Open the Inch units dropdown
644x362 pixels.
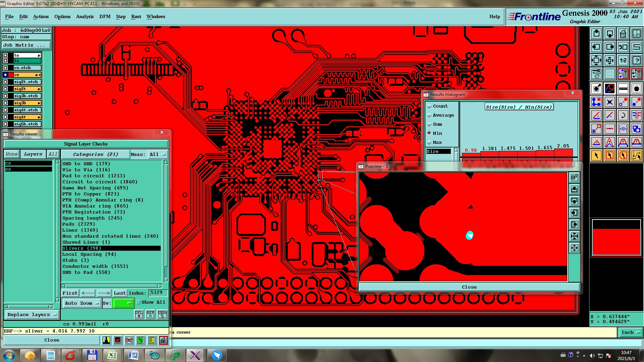click(x=631, y=332)
